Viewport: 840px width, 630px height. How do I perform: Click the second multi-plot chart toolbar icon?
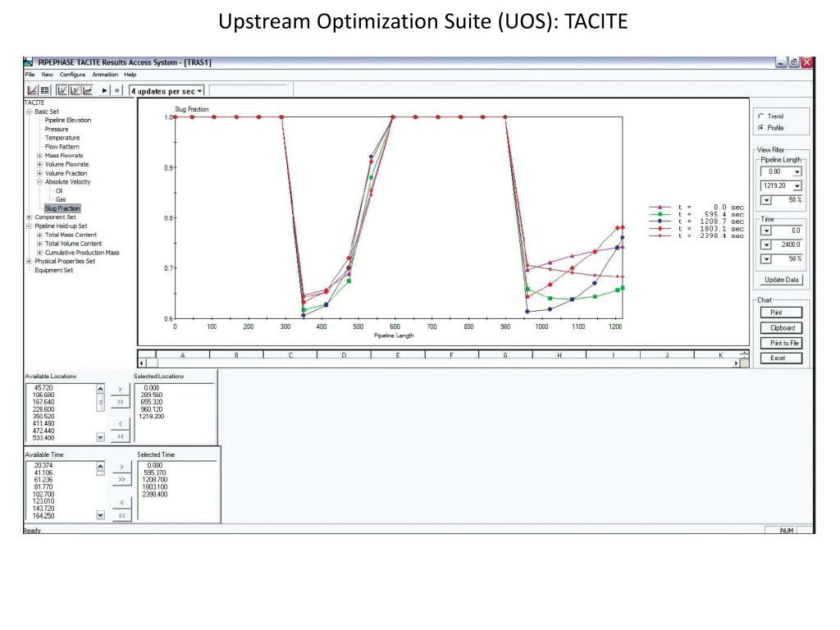[75, 90]
